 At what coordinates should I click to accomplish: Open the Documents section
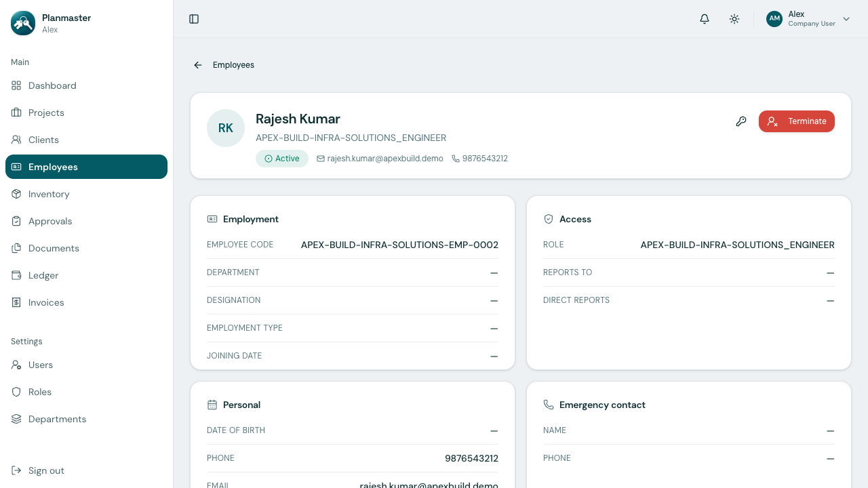pyautogui.click(x=86, y=248)
